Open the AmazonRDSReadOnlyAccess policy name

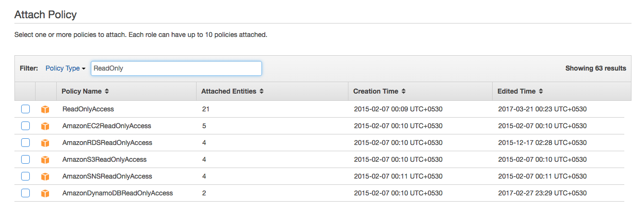[x=107, y=143]
